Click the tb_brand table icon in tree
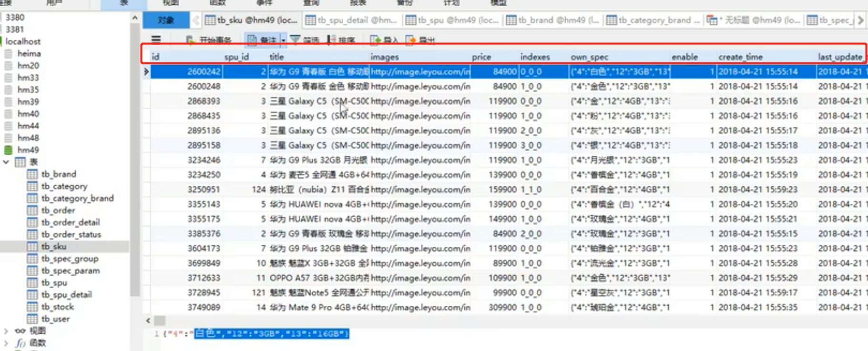868x351 pixels. [x=32, y=174]
